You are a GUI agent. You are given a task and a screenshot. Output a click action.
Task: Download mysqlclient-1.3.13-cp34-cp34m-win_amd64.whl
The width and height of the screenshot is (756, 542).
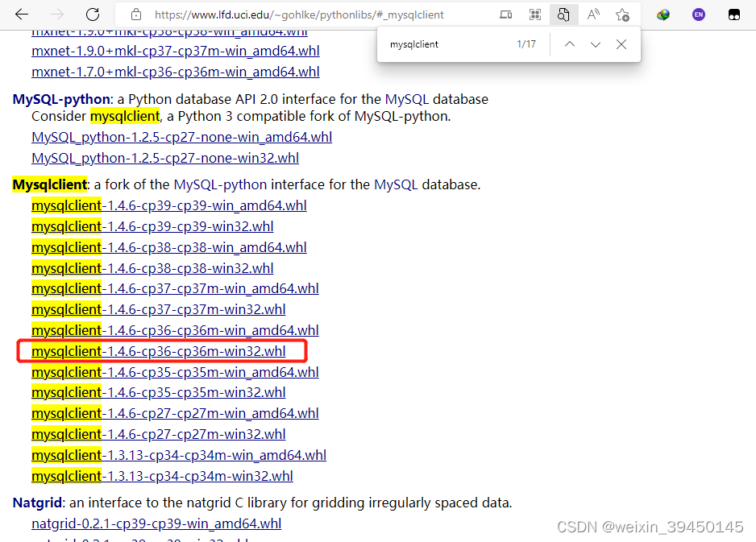pos(179,455)
